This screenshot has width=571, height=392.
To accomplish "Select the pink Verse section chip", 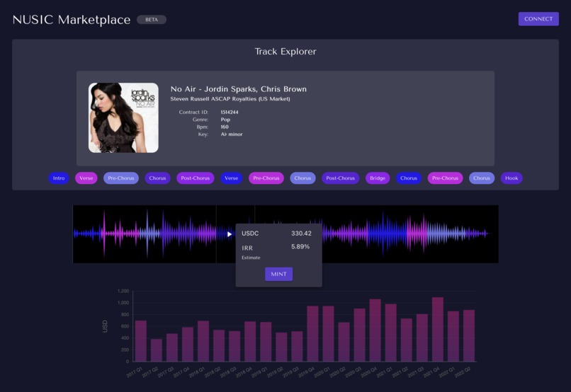I will (x=86, y=178).
